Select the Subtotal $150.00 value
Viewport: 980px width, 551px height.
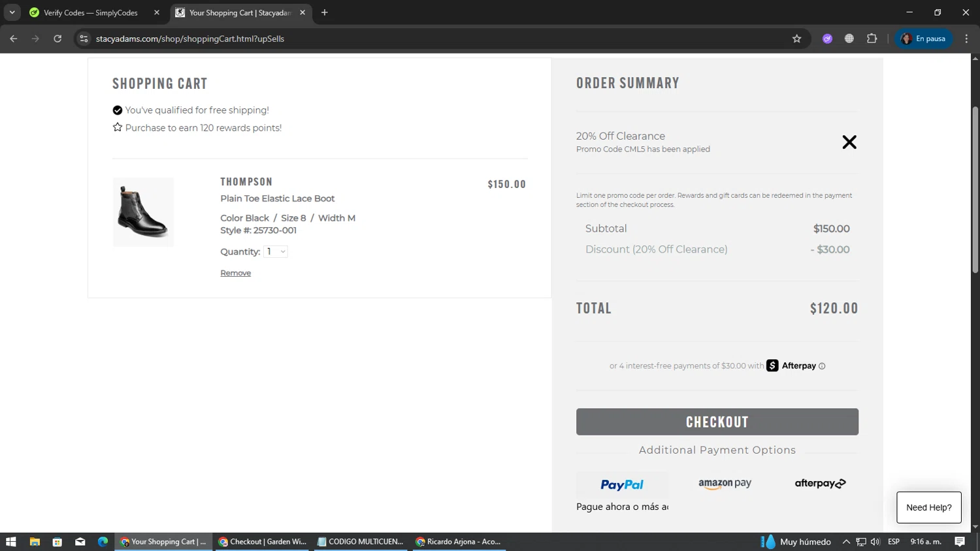pyautogui.click(x=831, y=228)
